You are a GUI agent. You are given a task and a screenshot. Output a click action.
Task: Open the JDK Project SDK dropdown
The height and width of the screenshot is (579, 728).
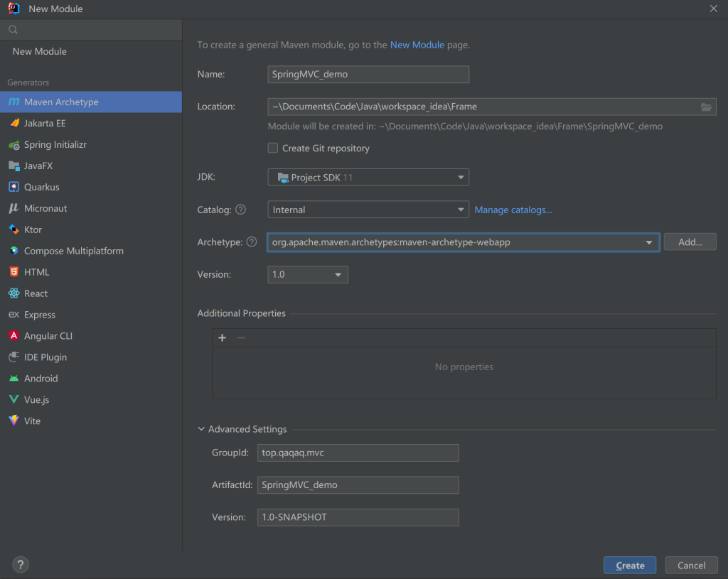[368, 177]
